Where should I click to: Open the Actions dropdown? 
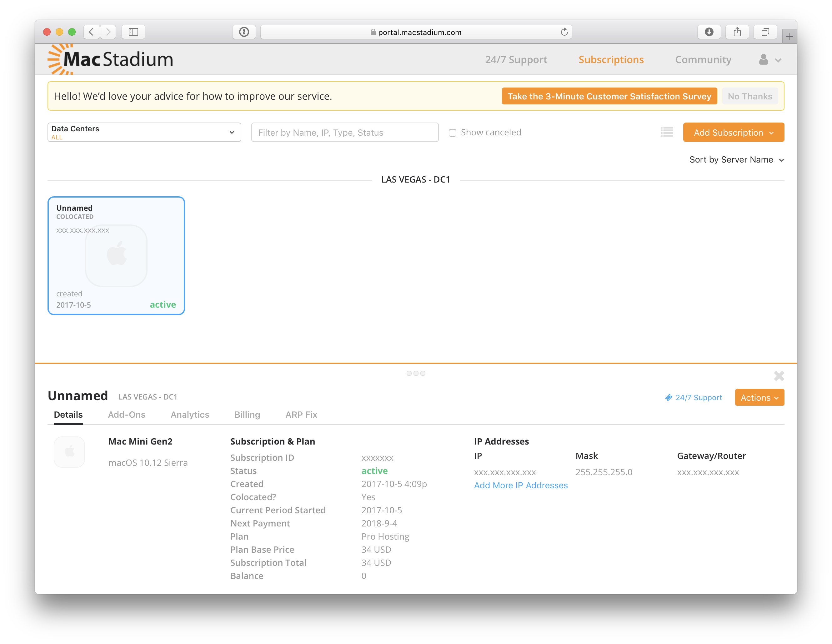pos(759,397)
